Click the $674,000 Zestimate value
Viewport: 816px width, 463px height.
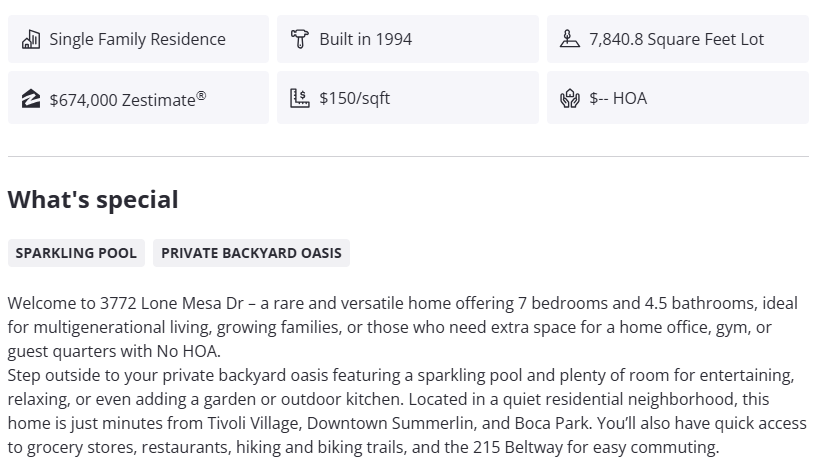click(x=120, y=99)
